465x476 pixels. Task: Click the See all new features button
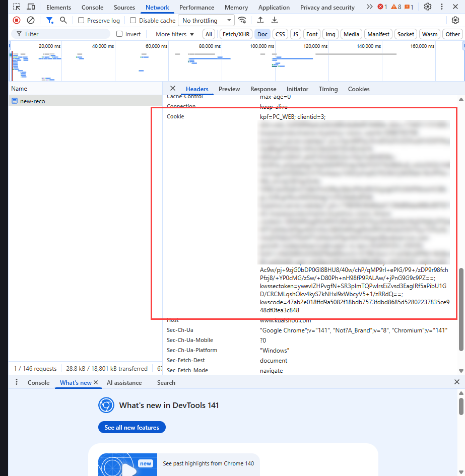(x=131, y=428)
